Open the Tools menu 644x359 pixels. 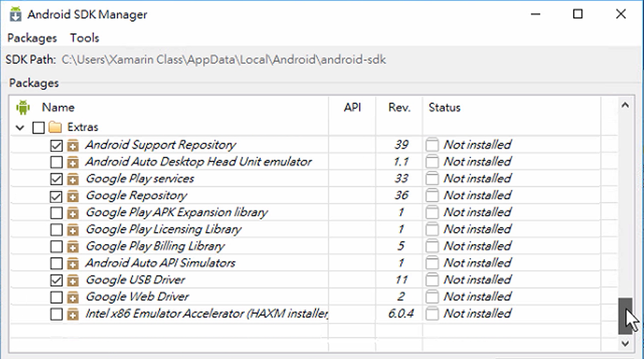click(84, 38)
